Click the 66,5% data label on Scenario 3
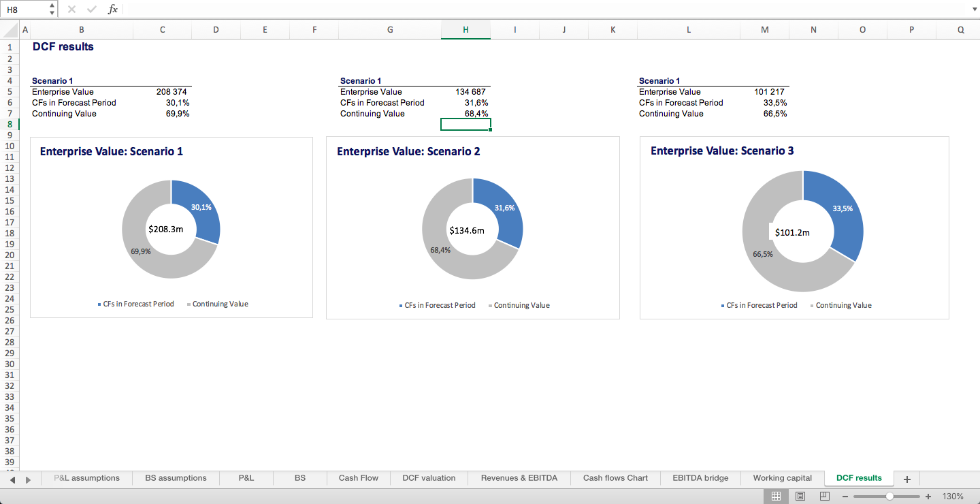 click(x=763, y=254)
